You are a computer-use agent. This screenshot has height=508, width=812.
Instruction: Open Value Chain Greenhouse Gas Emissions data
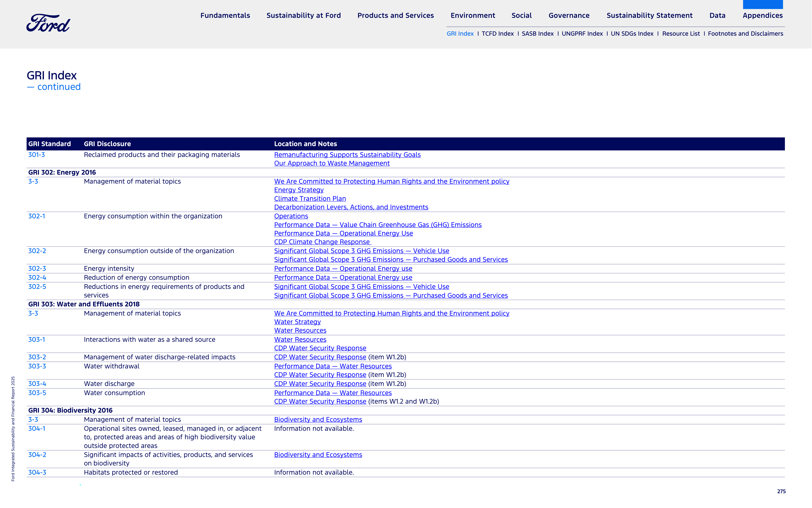[x=378, y=225]
